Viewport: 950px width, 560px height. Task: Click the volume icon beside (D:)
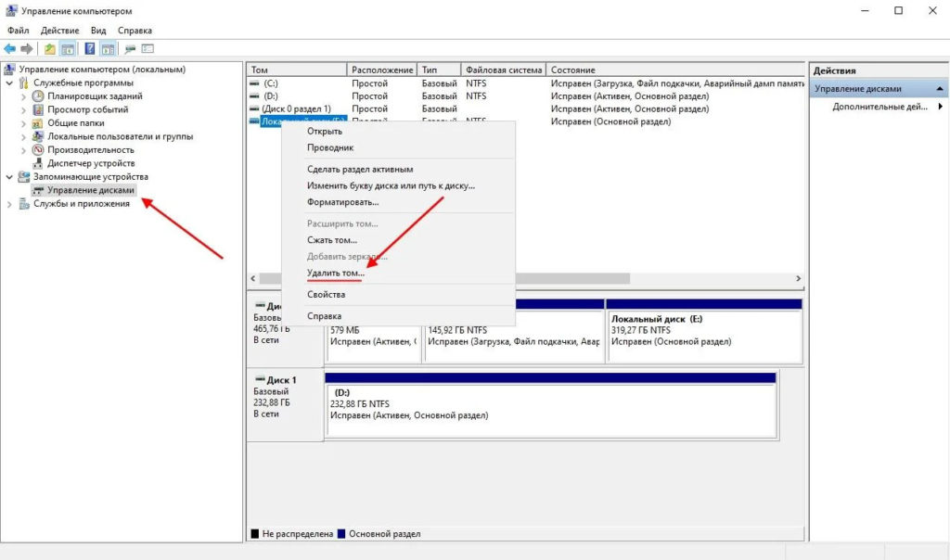pos(254,96)
